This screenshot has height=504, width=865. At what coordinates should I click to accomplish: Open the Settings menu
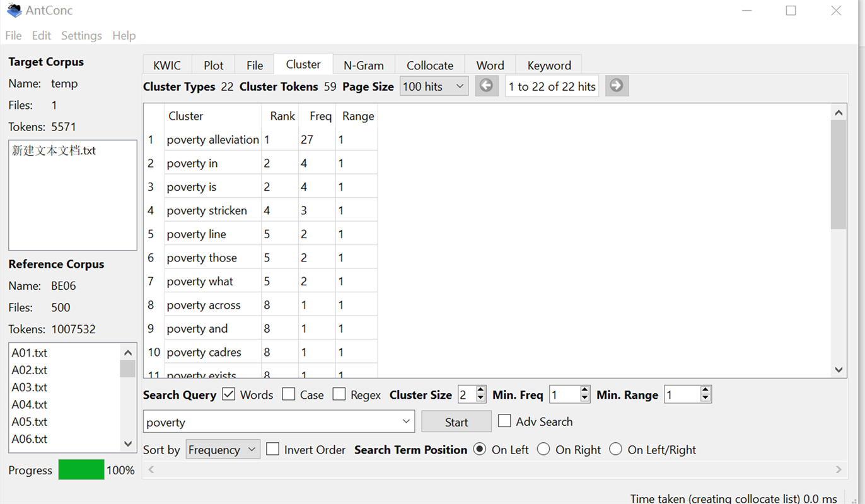pyautogui.click(x=81, y=35)
